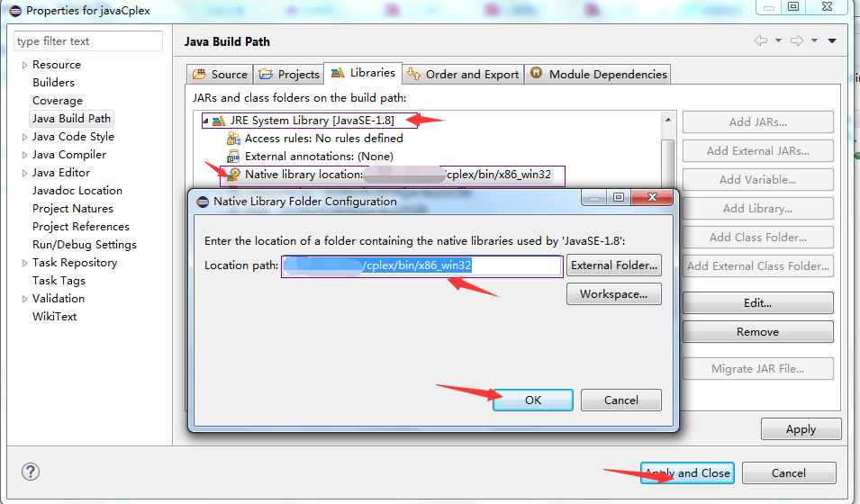Open the back history dropdown arrow
Screen dimensions: 860x504
point(778,40)
